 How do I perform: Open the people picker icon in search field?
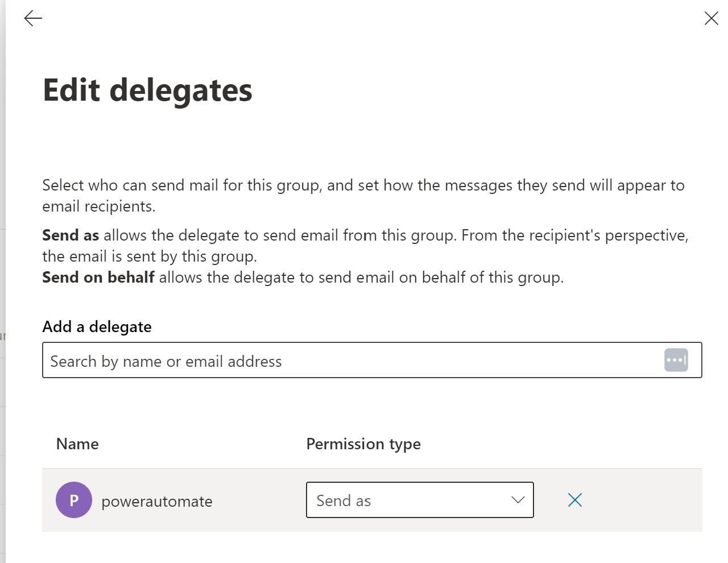click(x=676, y=359)
